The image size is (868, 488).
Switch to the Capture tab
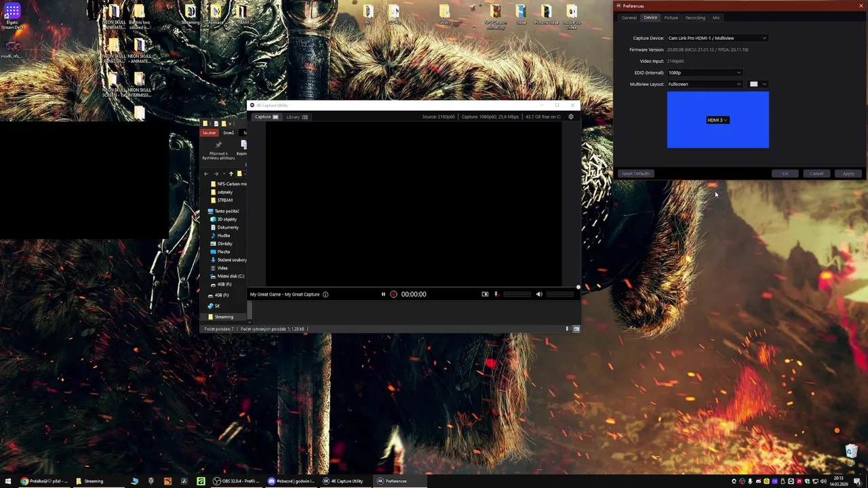[267, 117]
